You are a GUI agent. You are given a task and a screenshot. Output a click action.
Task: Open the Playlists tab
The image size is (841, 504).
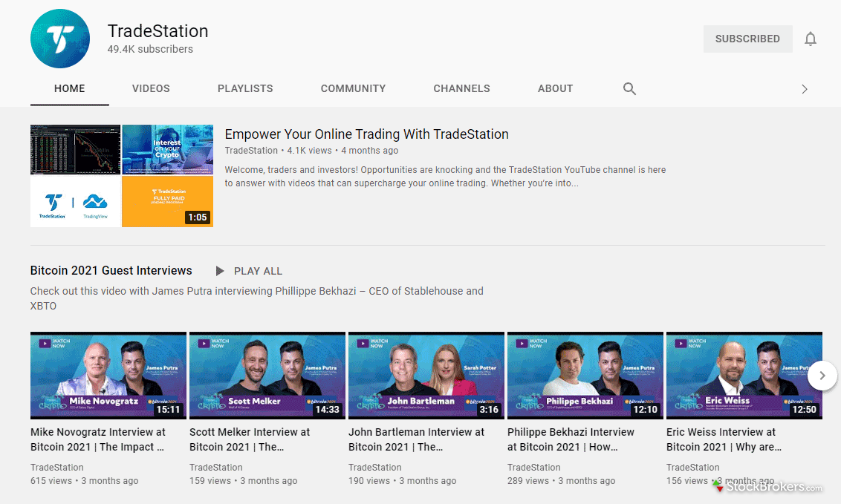(x=245, y=88)
